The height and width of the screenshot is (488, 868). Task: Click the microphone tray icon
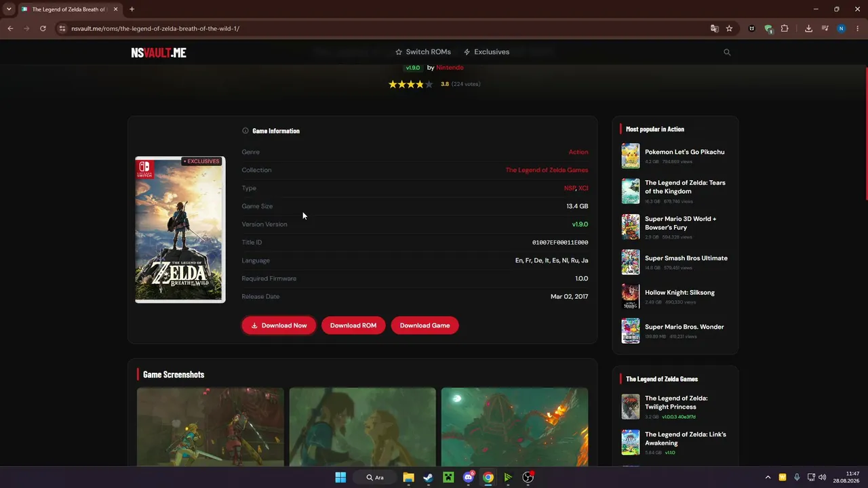point(797,477)
